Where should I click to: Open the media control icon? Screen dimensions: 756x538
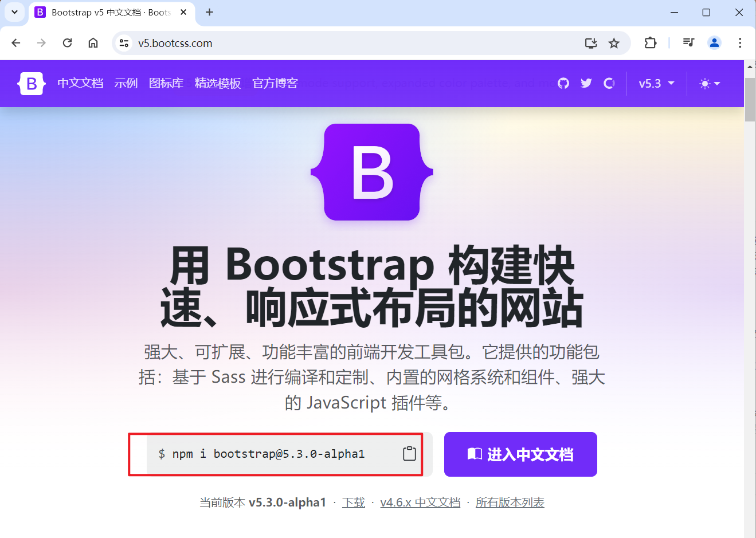pos(688,42)
